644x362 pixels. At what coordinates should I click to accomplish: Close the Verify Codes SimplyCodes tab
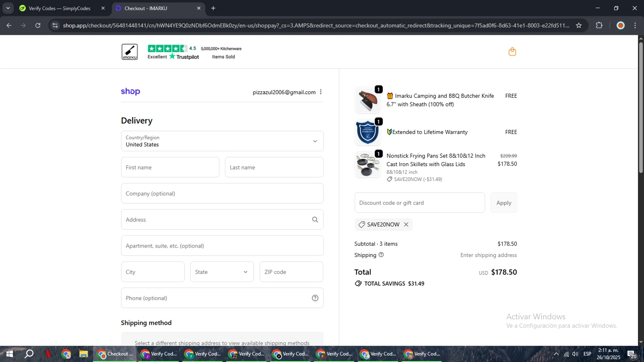(103, 8)
